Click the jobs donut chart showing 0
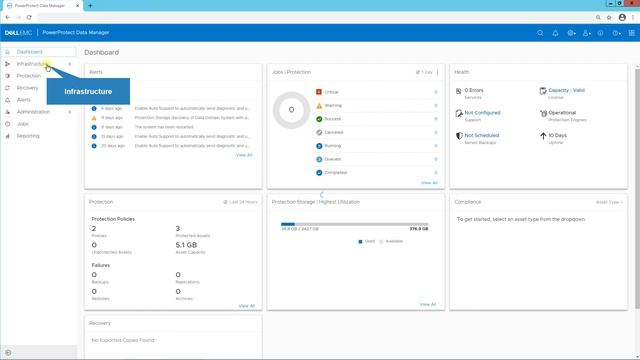Viewport: 640px width, 360px height. click(291, 110)
